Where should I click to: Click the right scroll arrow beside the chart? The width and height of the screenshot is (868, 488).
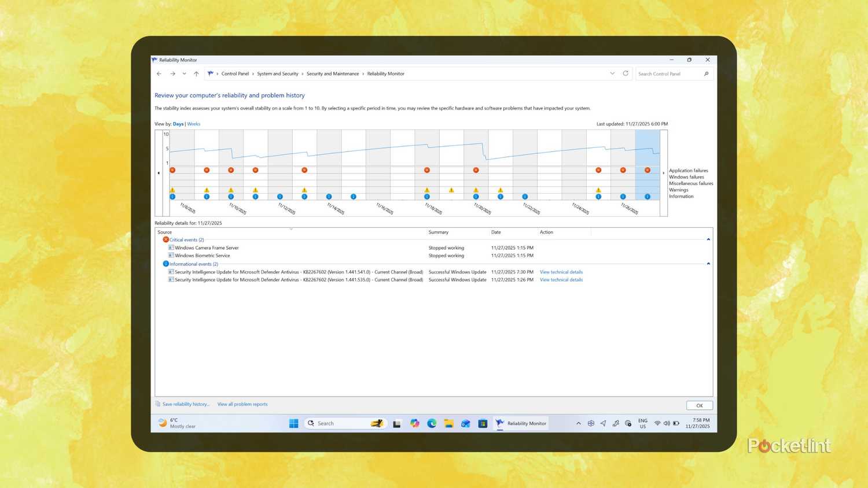click(x=663, y=172)
